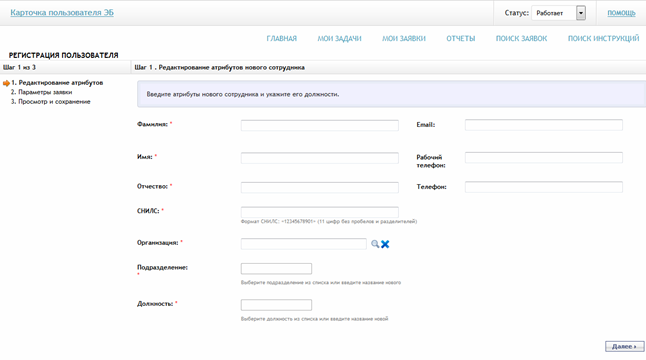The image size is (646, 360).
Task: Click the Выберите подразделение из списка hint
Action: point(321,283)
